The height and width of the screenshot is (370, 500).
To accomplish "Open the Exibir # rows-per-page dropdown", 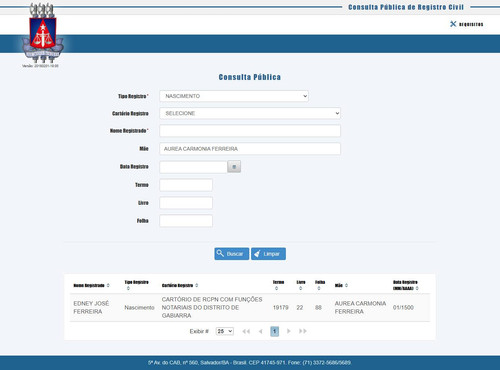I will click(x=225, y=331).
